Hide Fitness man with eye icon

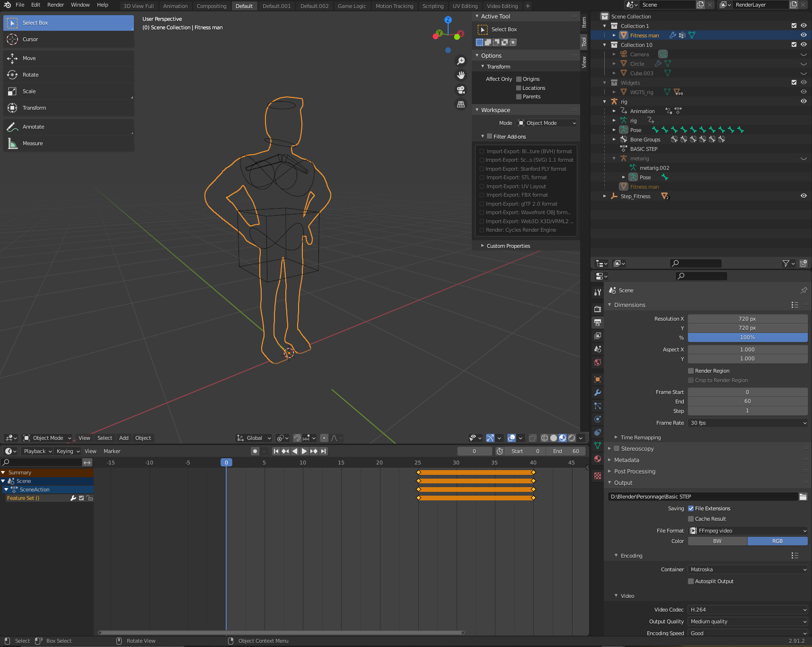click(803, 35)
